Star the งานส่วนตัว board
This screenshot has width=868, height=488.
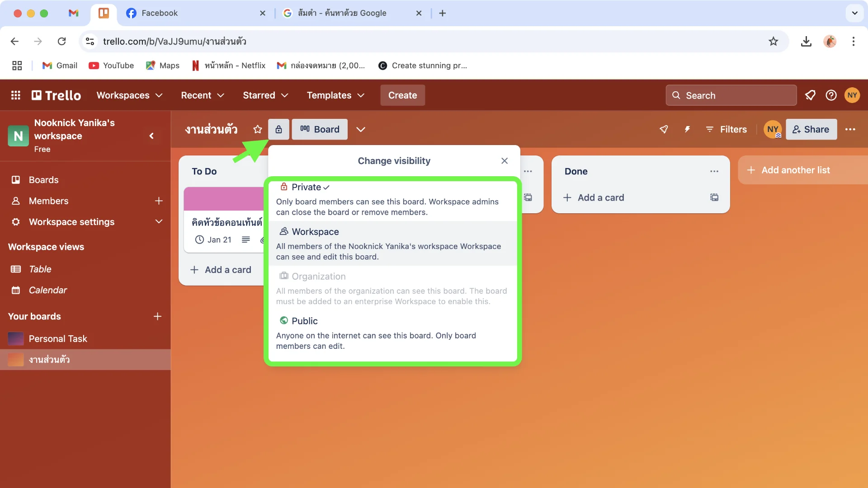[x=258, y=130]
